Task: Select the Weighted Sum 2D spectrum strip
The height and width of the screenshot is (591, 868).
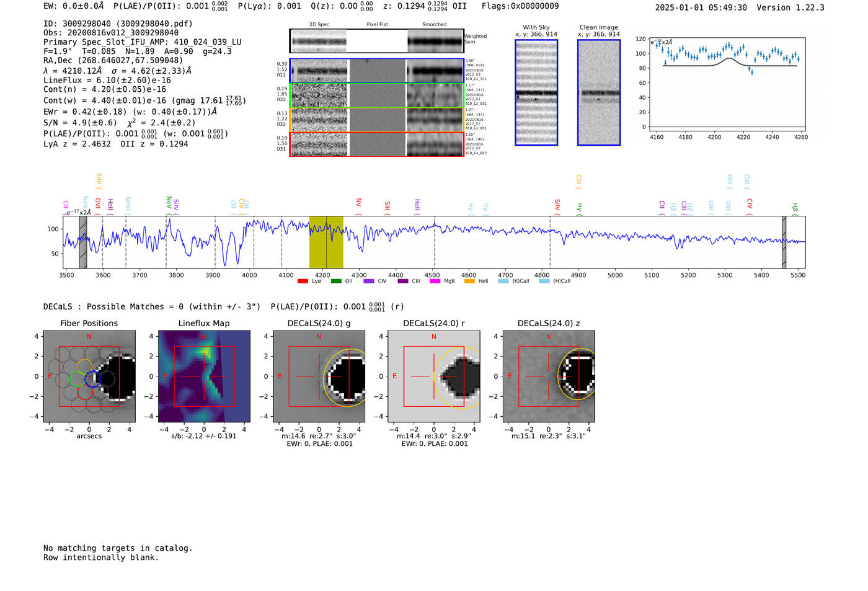Action: [376, 41]
